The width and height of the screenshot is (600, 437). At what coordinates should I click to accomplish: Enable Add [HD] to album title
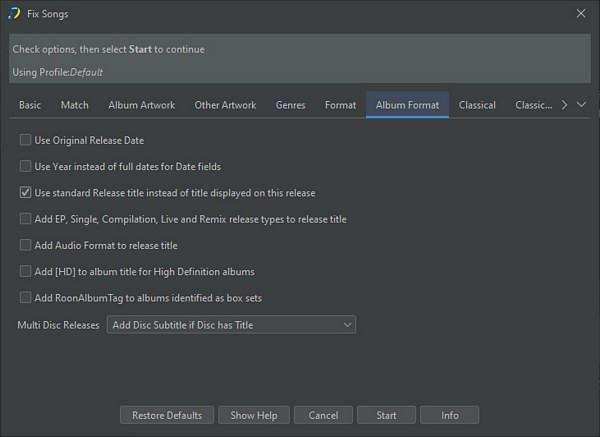coord(26,271)
